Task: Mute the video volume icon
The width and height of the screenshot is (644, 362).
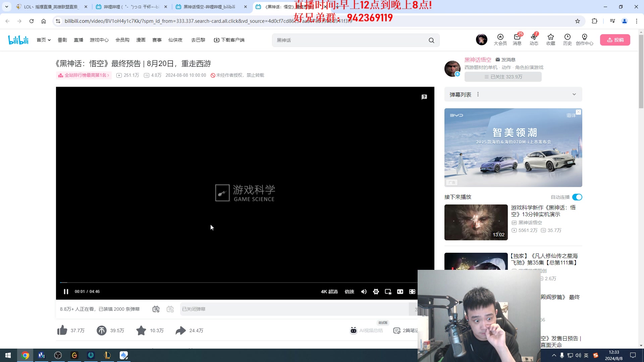Action: click(x=364, y=292)
